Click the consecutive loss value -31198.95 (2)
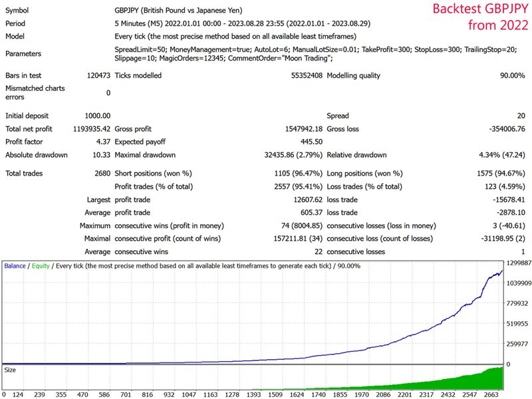 tap(503, 239)
